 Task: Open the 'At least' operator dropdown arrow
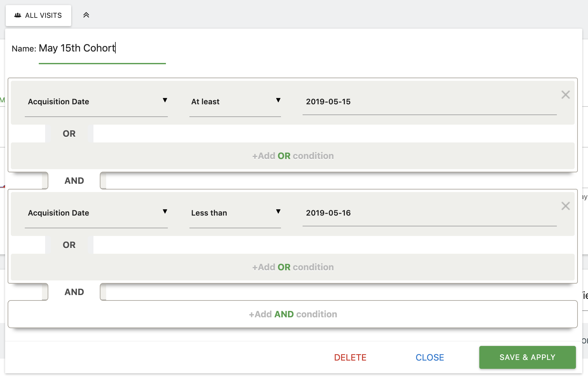click(x=278, y=100)
